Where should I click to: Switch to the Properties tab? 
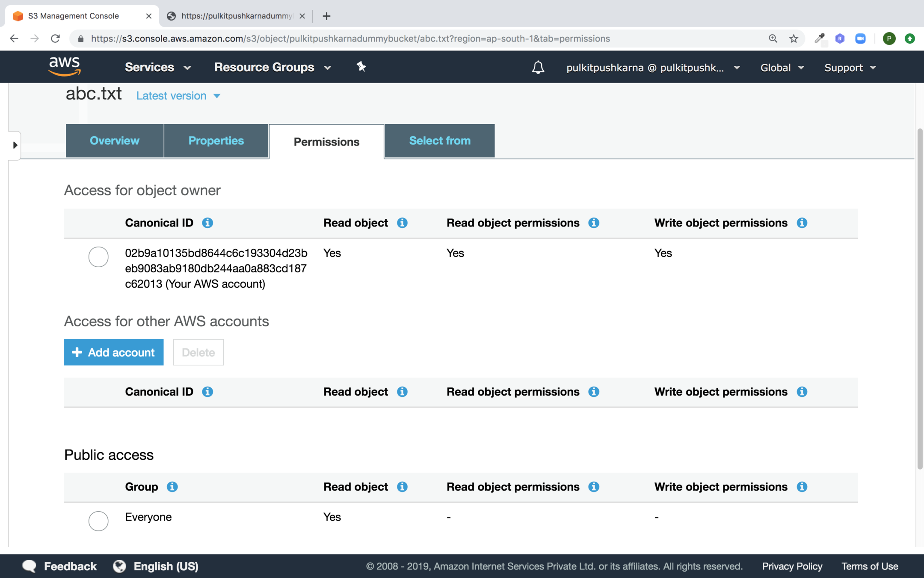click(216, 141)
